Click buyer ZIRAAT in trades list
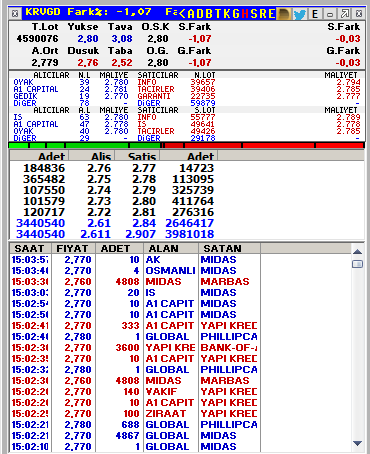This screenshot has height=454, width=370. (166, 414)
